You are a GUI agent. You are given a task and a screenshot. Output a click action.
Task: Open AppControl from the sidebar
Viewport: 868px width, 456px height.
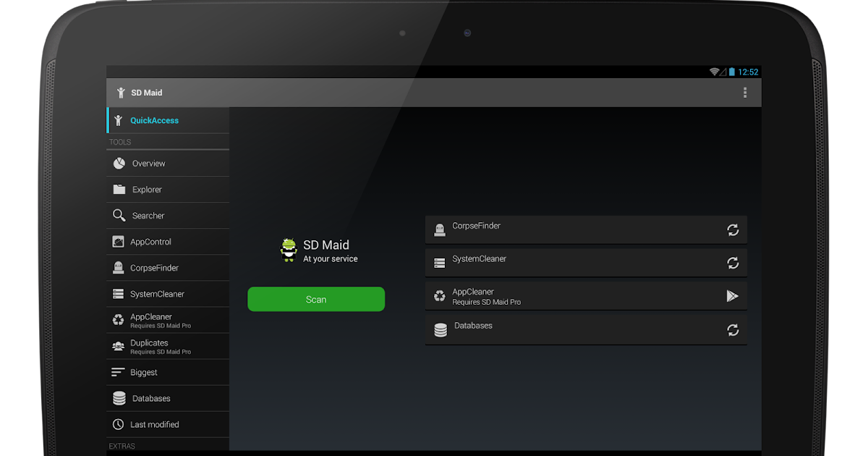pyautogui.click(x=168, y=242)
